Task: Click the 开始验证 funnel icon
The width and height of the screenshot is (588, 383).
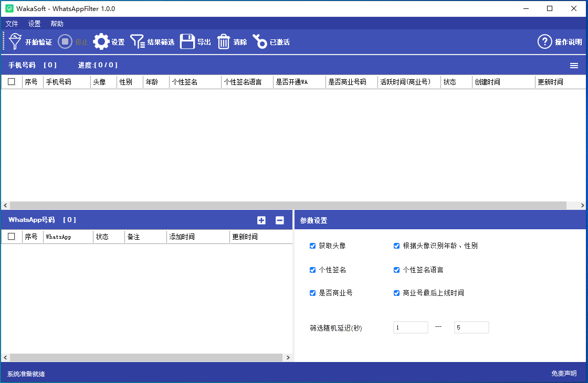Action: click(x=16, y=42)
